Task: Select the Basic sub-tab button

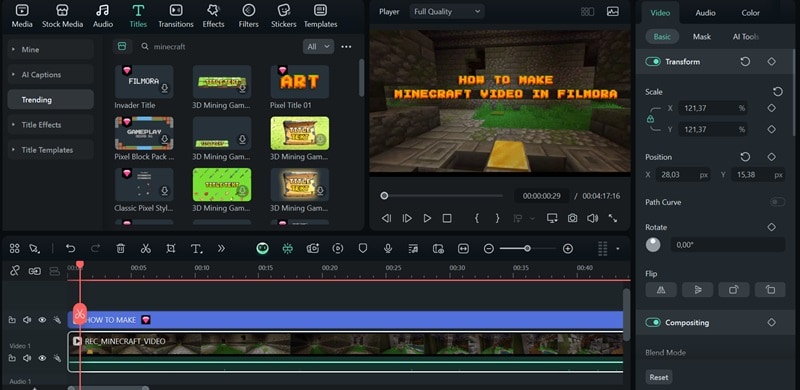Action: coord(662,37)
